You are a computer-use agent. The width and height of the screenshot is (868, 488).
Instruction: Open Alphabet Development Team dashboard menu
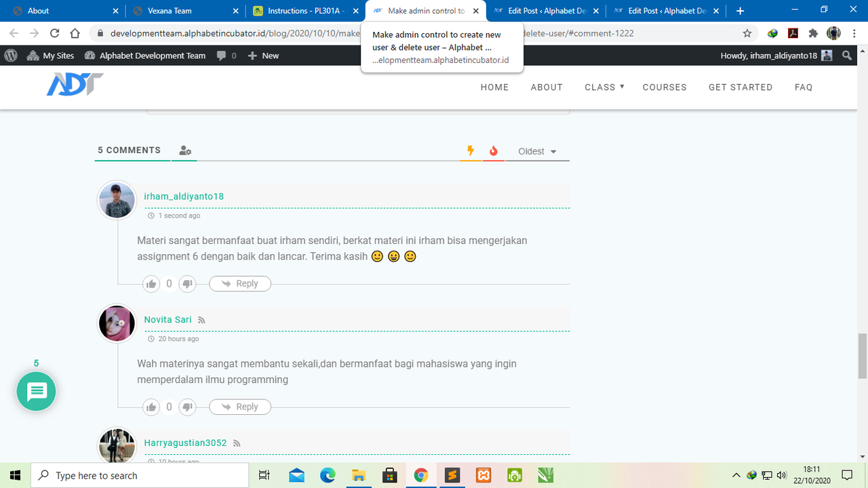(x=145, y=56)
